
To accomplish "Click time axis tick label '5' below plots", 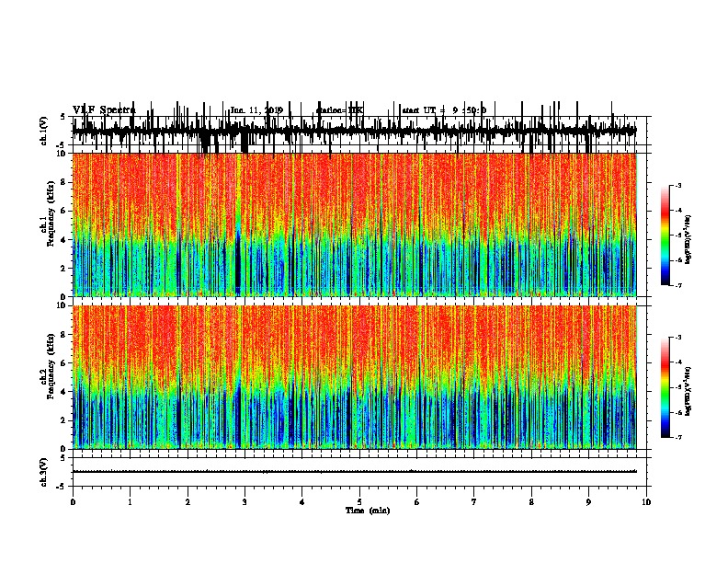I will 359,502.
